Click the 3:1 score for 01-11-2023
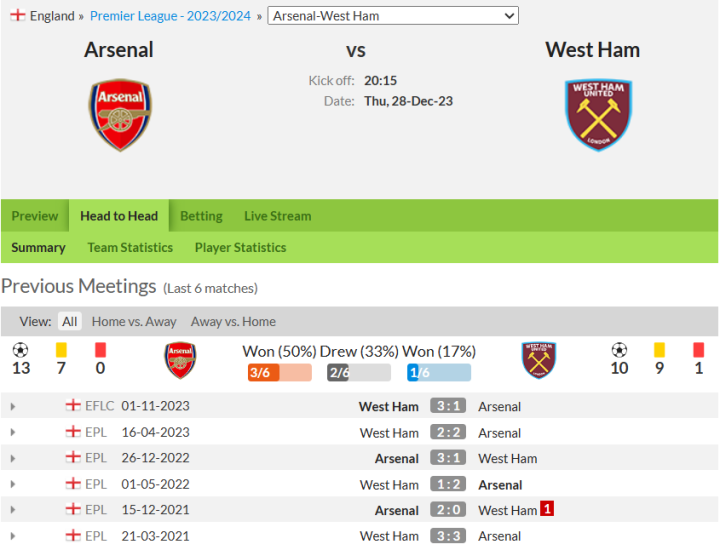The height and width of the screenshot is (550, 720). (x=446, y=407)
